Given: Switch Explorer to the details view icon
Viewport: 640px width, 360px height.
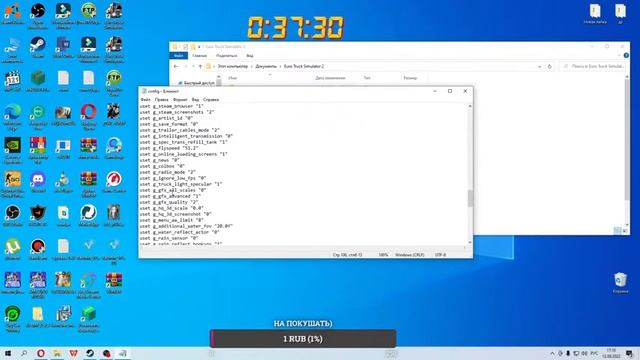Looking at the screenshot, I should click(617, 231).
